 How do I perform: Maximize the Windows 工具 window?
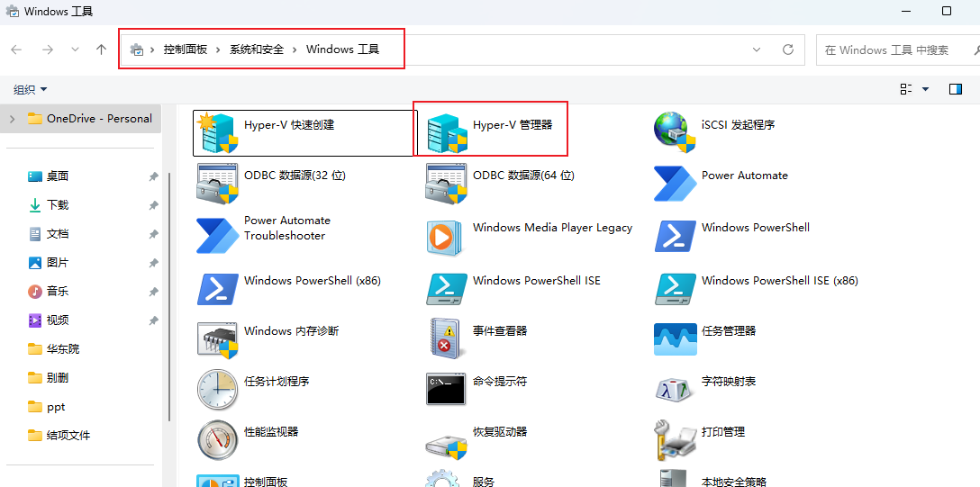click(x=947, y=11)
